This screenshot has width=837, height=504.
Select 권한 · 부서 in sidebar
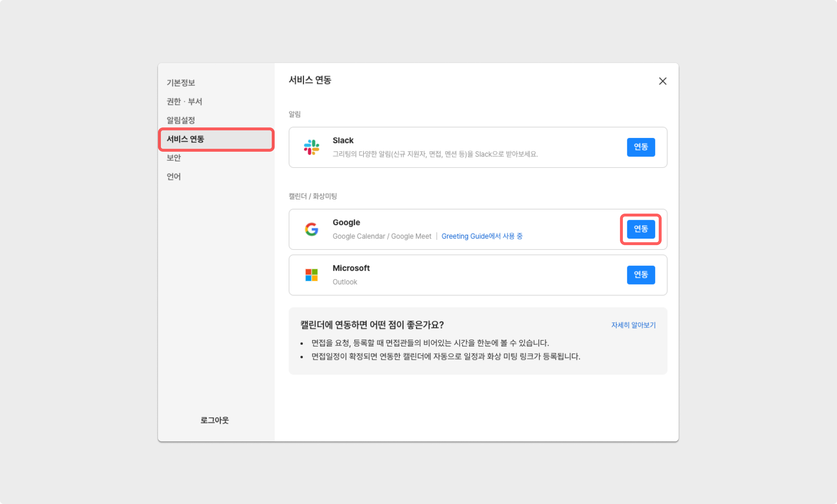[x=184, y=101]
